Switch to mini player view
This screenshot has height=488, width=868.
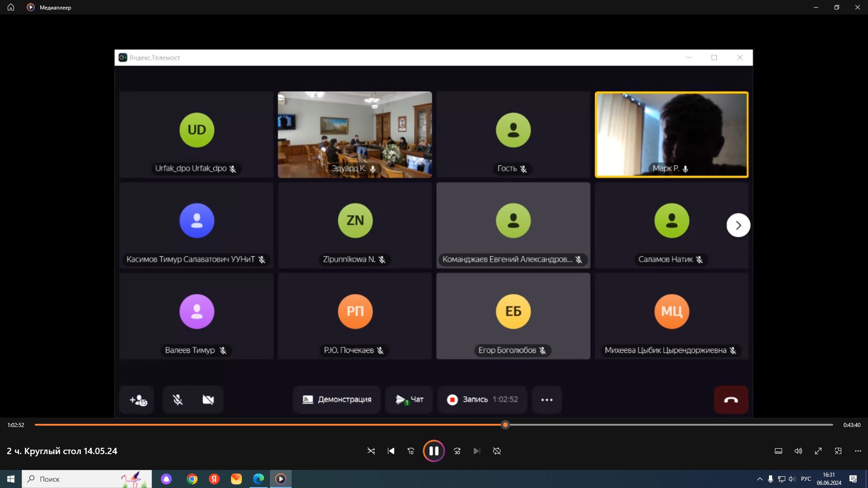[838, 451]
